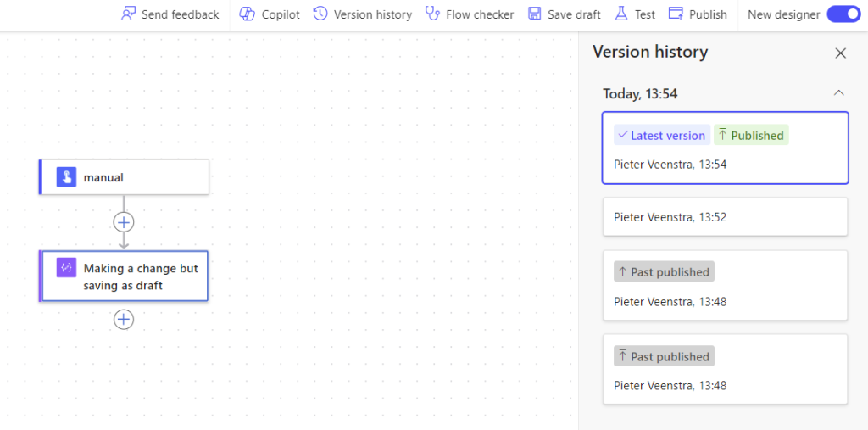Click the Version history clock icon
868x430 pixels.
320,14
